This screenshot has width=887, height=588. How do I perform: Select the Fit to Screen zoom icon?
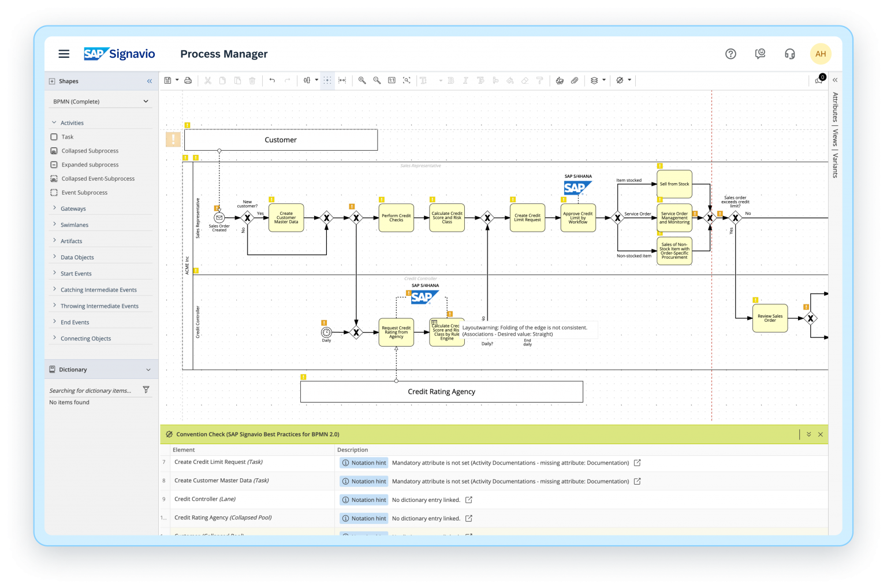coord(406,80)
